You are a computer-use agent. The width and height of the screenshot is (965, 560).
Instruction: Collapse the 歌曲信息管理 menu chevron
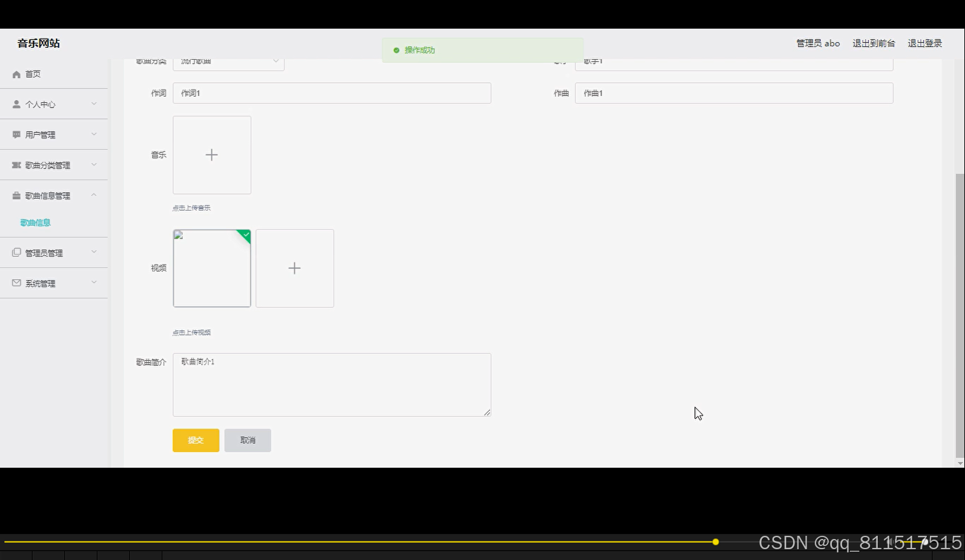[x=94, y=195]
